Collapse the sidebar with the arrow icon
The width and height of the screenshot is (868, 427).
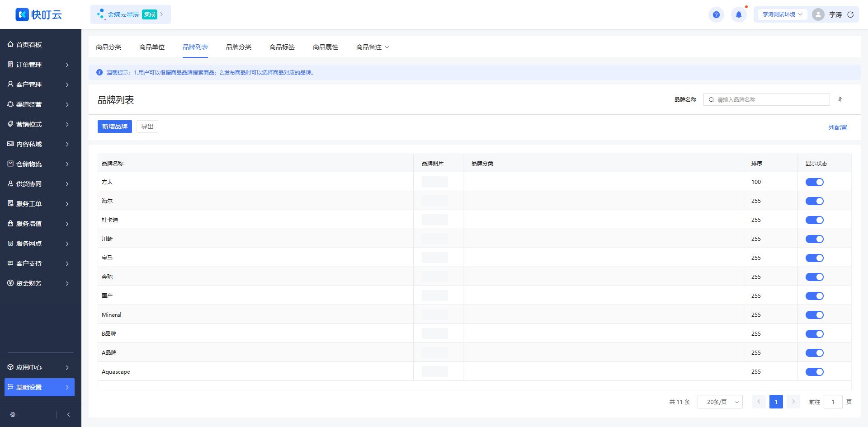coord(68,414)
